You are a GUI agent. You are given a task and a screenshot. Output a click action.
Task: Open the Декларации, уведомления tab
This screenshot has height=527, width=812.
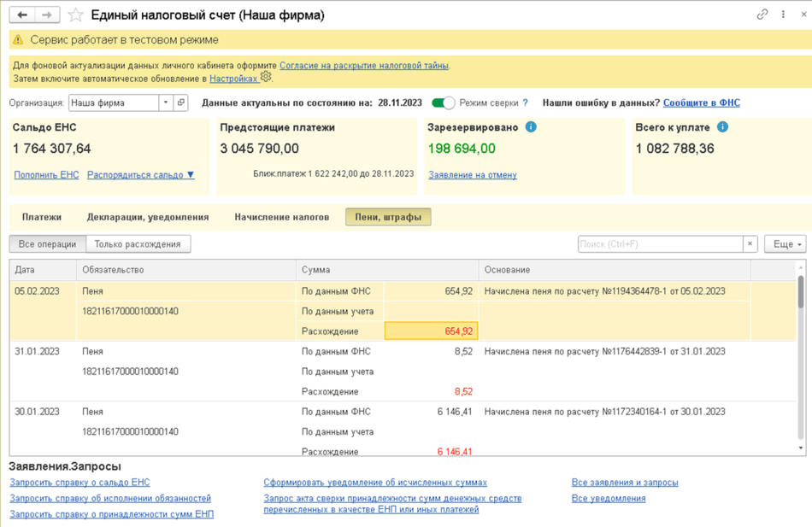click(x=148, y=217)
